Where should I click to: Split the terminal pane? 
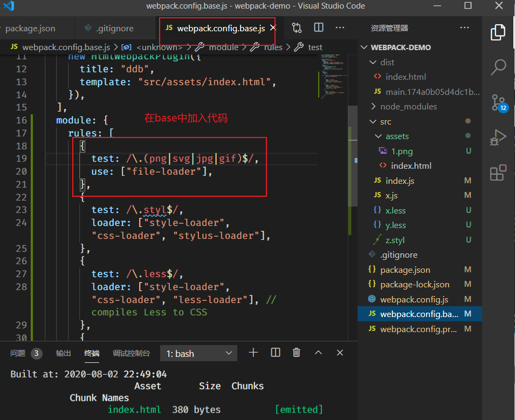tap(275, 353)
